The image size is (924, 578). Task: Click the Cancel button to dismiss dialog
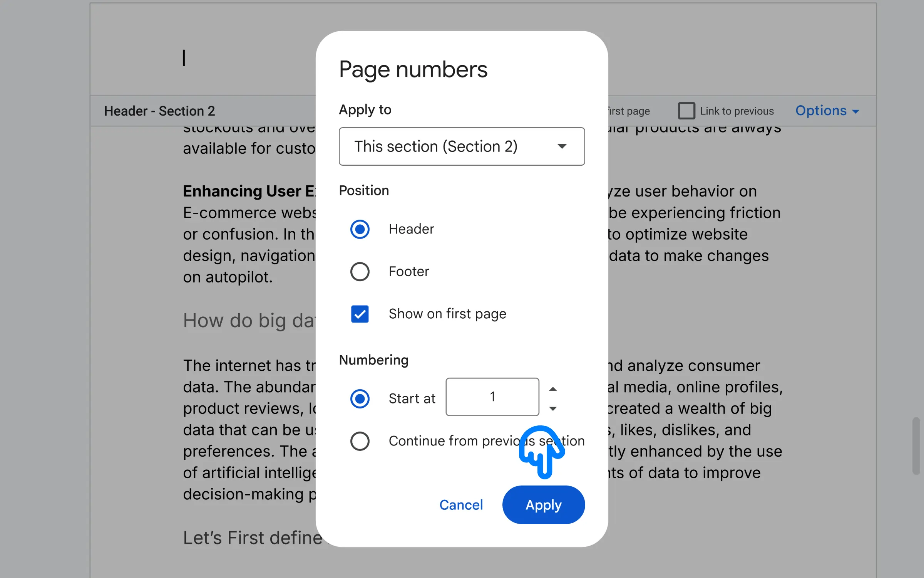click(461, 505)
